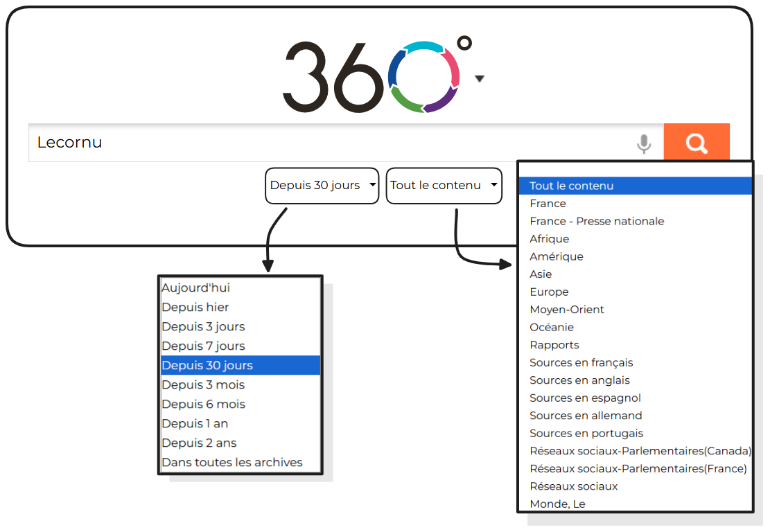Image resolution: width=770 pixels, height=532 pixels.
Task: Select 'Amérique' source option
Action: click(x=636, y=257)
